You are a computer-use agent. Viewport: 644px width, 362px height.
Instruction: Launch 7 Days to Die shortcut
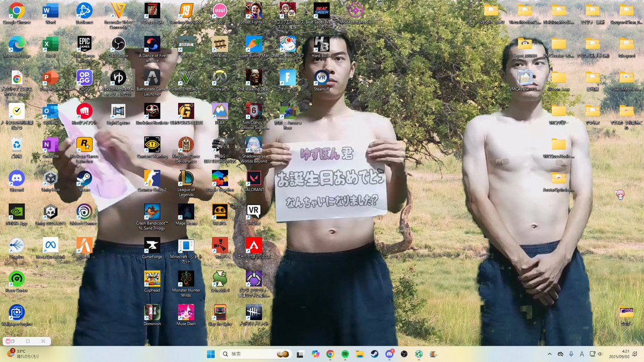[152, 14]
